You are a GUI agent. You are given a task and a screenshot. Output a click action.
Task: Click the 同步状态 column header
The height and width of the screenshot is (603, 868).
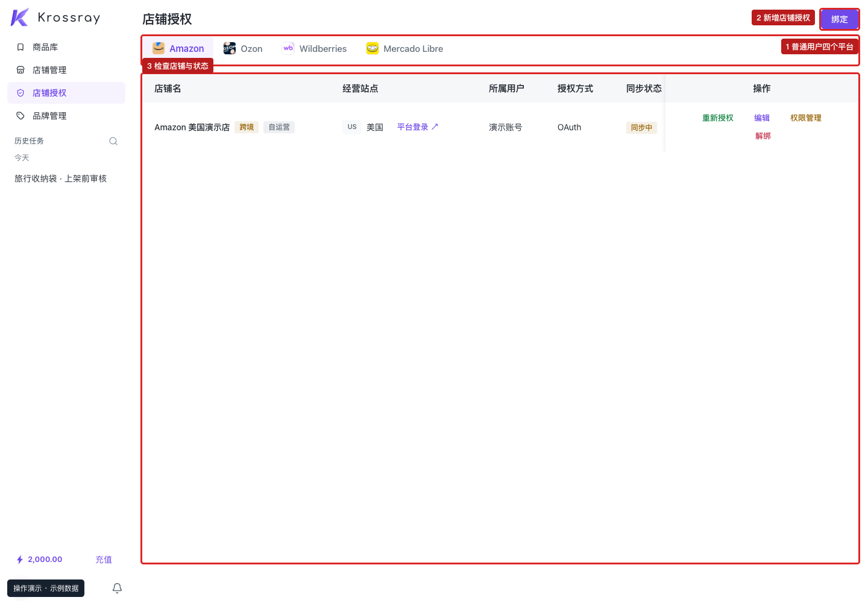[x=644, y=89]
